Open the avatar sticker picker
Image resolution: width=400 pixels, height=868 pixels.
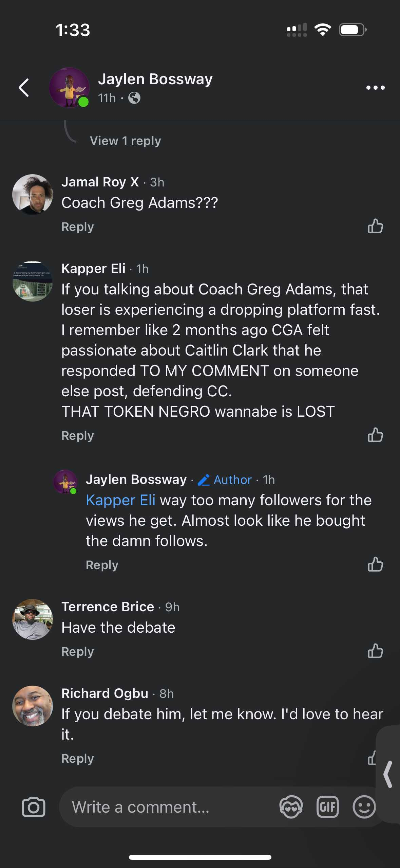(291, 807)
